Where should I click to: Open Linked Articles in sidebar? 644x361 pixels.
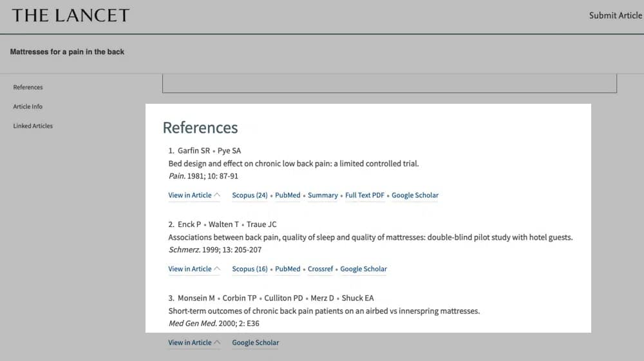pyautogui.click(x=33, y=126)
